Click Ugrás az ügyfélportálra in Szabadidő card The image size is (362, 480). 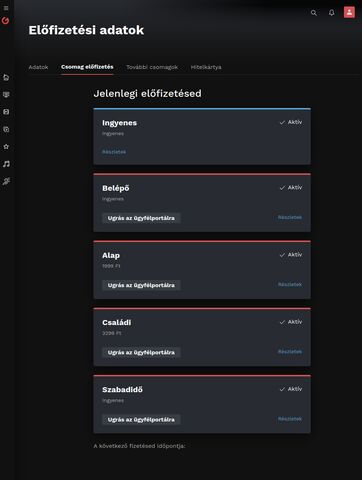(x=141, y=420)
